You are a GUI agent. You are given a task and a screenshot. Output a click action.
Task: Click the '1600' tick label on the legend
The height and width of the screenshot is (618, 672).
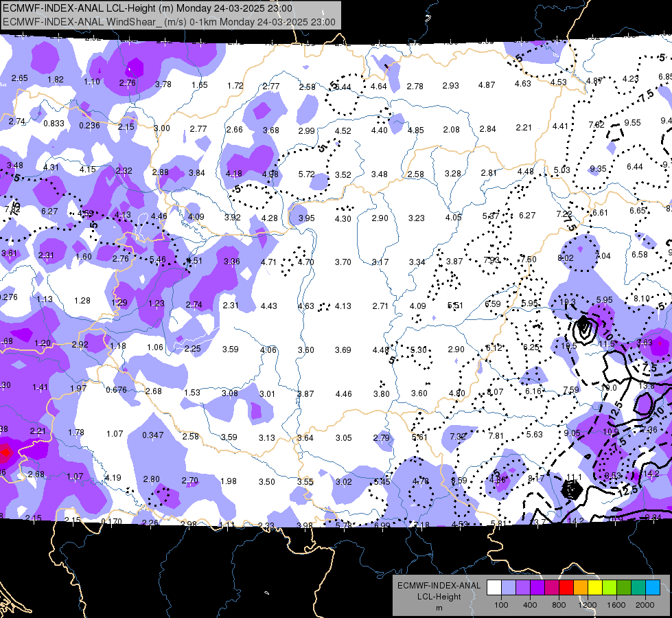pyautogui.click(x=616, y=605)
